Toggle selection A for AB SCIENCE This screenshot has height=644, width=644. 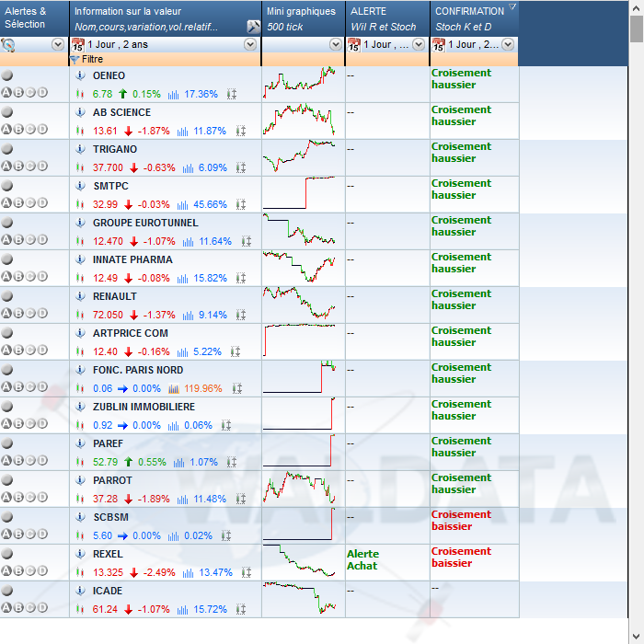click(6, 129)
